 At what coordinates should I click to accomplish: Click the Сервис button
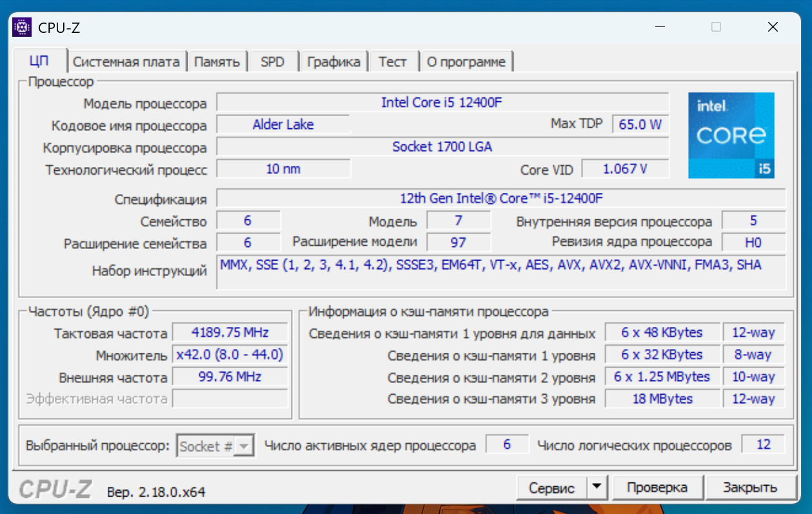click(x=552, y=488)
